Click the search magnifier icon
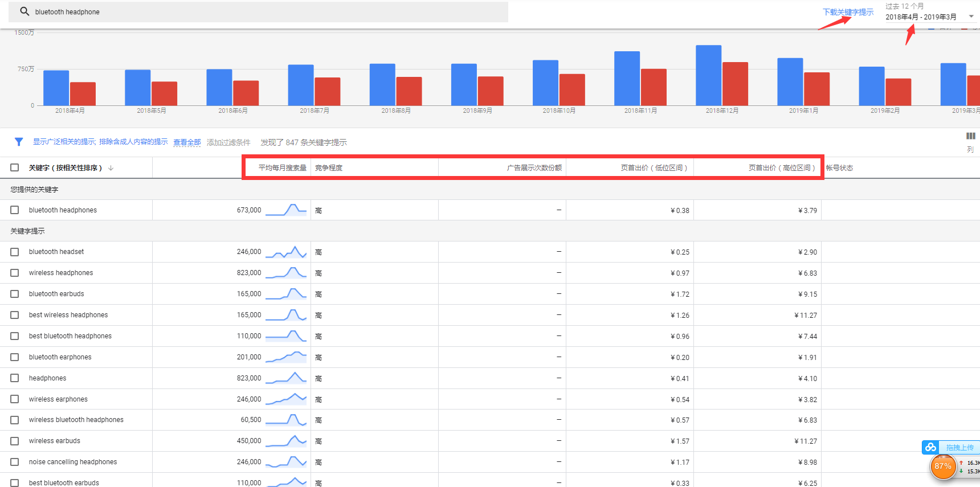 (24, 11)
